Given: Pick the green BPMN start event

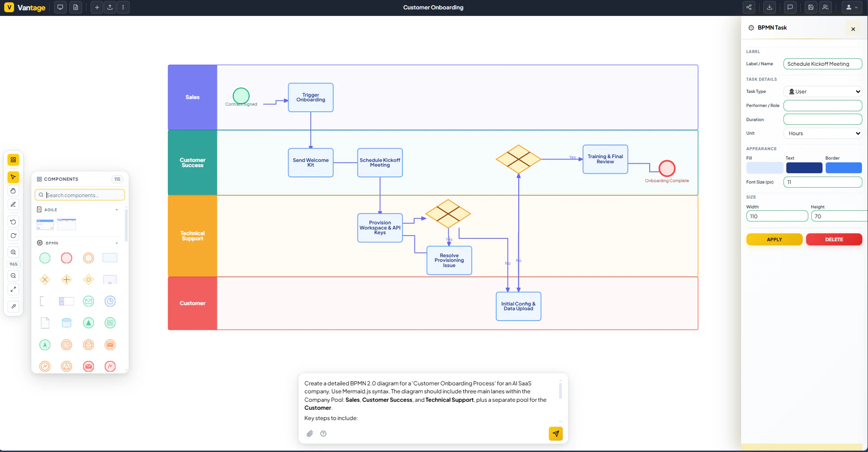Looking at the screenshot, I should pos(45,258).
